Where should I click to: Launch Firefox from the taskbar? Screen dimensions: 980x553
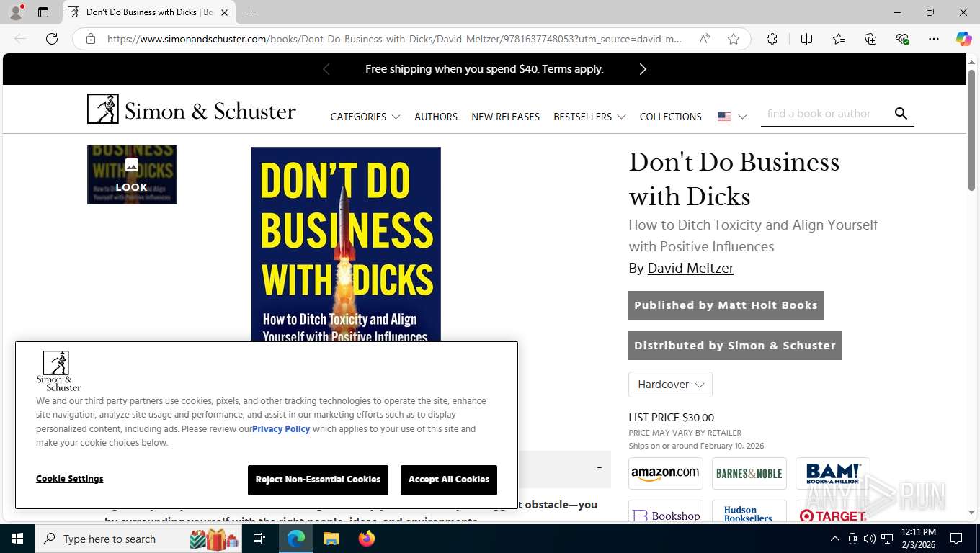(366, 539)
